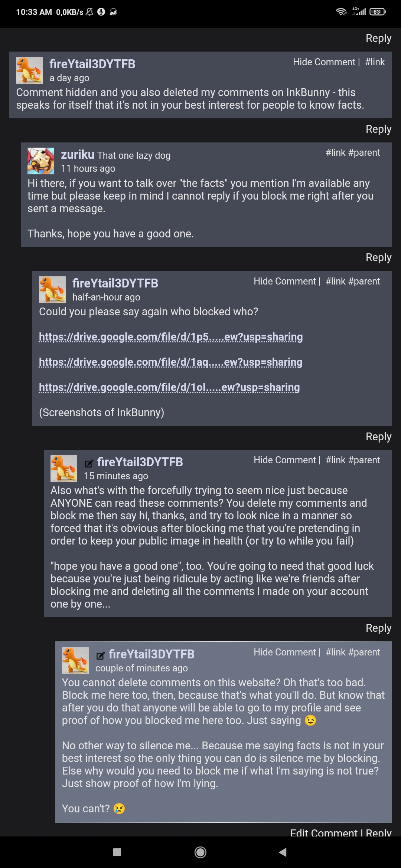Screen dimensions: 401x868
Task: Open zuriku's dog avatar picture
Action: [x=41, y=161]
